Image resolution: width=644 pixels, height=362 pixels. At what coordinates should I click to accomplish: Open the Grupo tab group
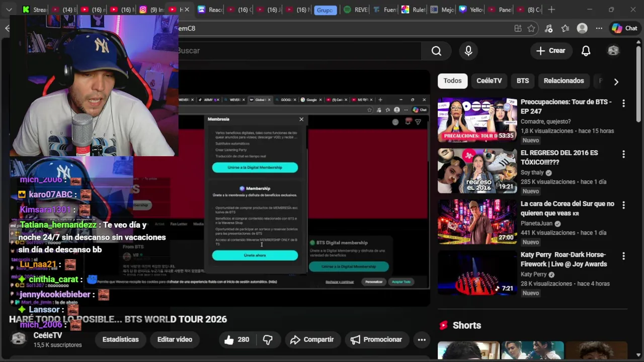point(325,10)
